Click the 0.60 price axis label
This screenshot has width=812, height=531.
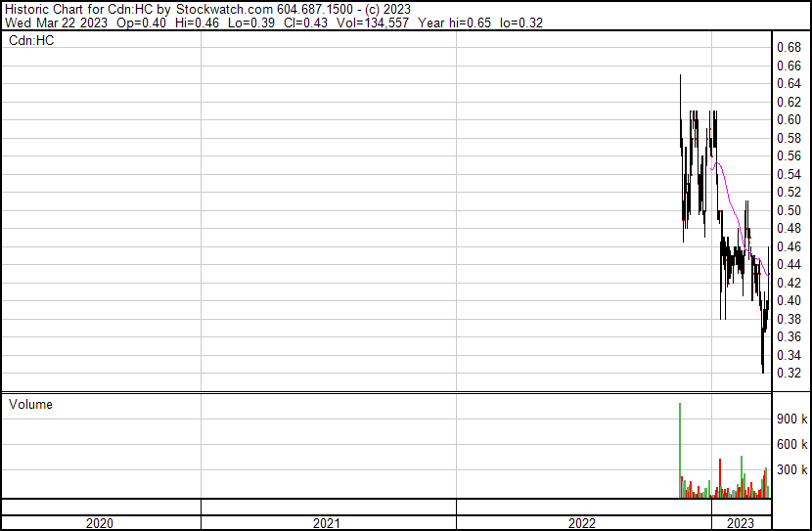789,119
